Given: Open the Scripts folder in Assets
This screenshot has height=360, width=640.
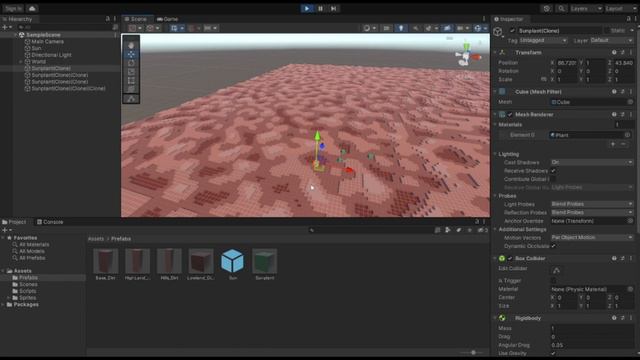Looking at the screenshot, I should tap(27, 291).
